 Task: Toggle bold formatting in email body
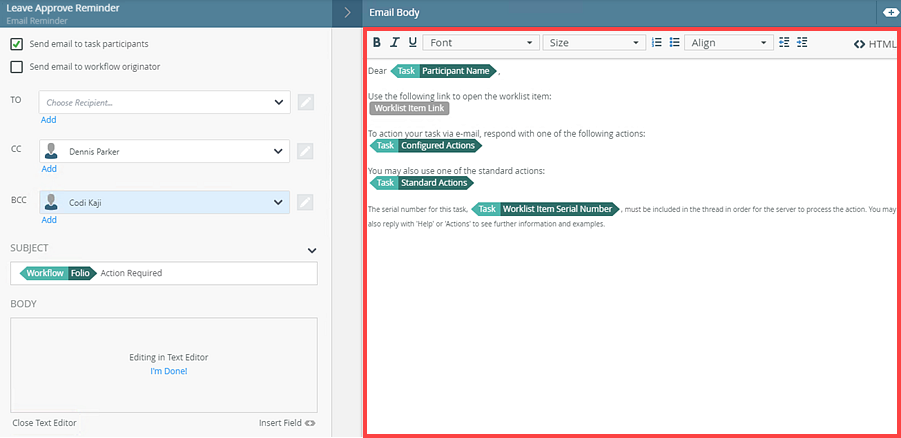pos(377,43)
